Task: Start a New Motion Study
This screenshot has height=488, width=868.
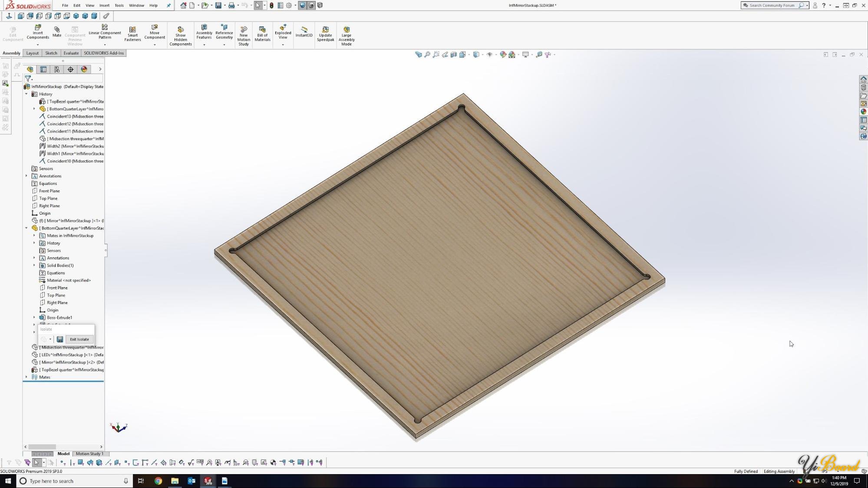Action: 244,36
